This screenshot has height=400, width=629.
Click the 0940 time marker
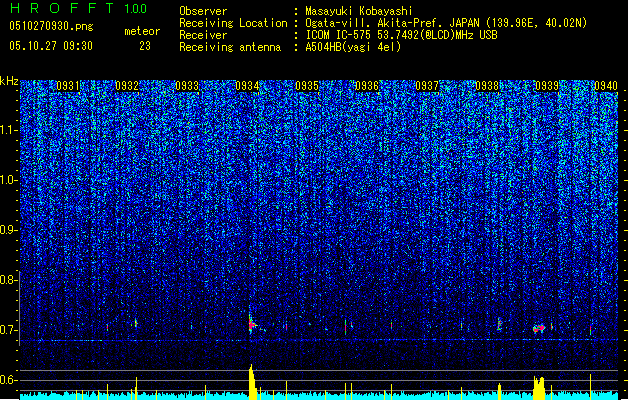606,86
